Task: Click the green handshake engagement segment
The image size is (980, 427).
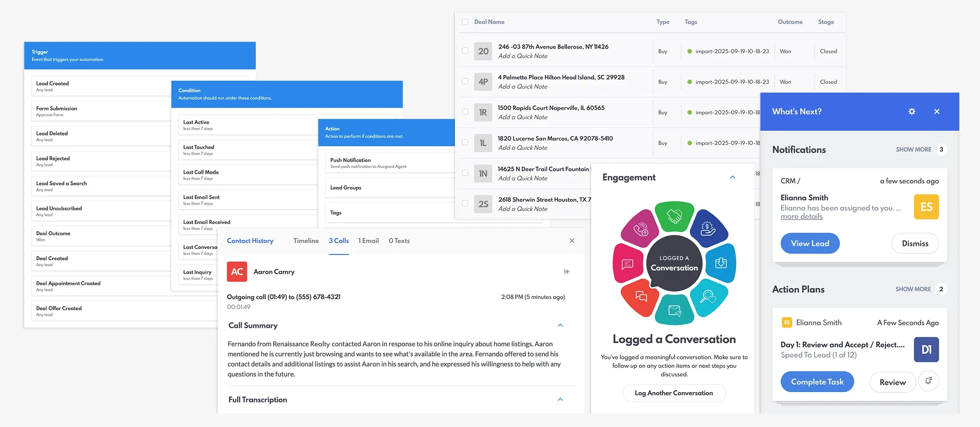Action: (x=674, y=216)
